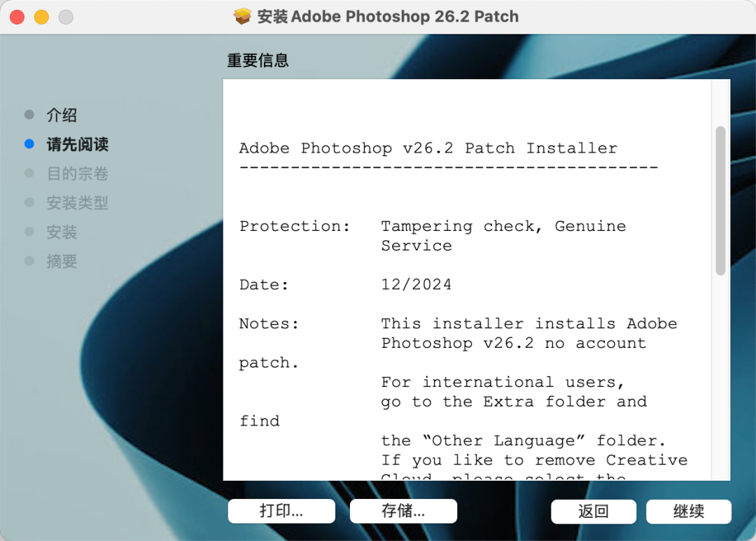The width and height of the screenshot is (756, 541).
Task: Click the 安装类型 step label
Action: pos(77,203)
